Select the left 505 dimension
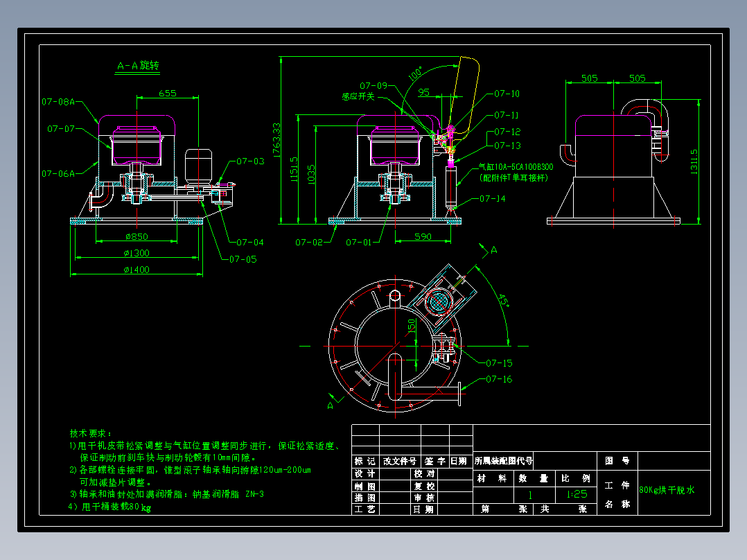Image resolution: width=747 pixels, height=560 pixels. click(589, 78)
